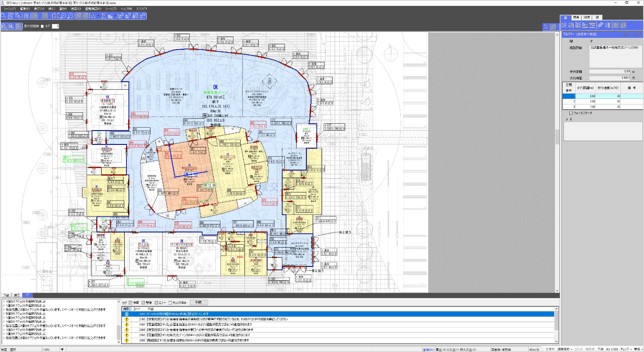The image size is (644, 352).
Task: Open dropdown arrow beside horizontal dimension tool
Action: pos(98,16)
